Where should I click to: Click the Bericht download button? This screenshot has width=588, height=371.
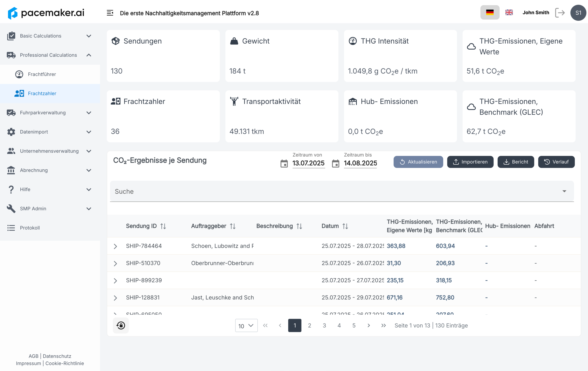515,162
